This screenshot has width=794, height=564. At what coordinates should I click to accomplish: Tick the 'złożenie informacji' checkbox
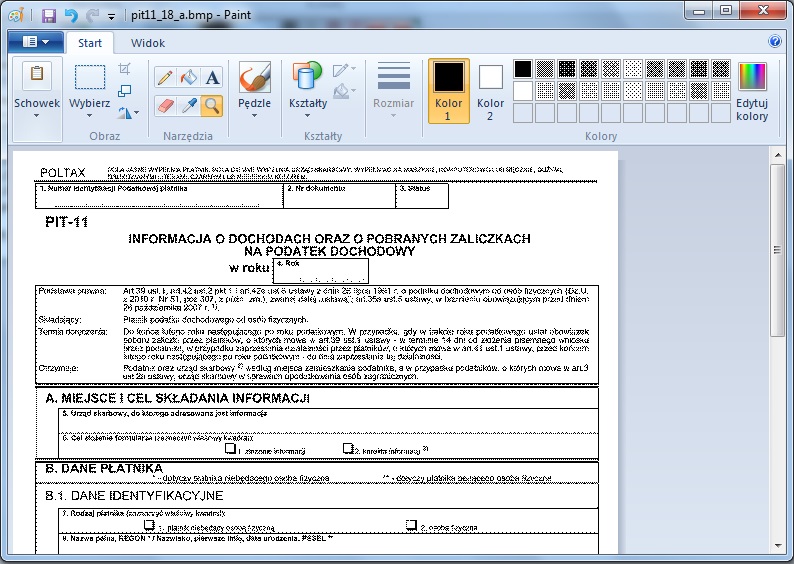[230, 448]
